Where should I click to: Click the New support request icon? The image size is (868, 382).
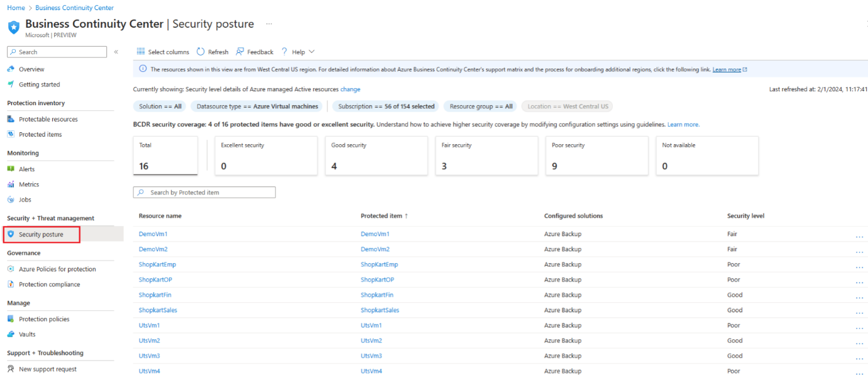pos(11,369)
